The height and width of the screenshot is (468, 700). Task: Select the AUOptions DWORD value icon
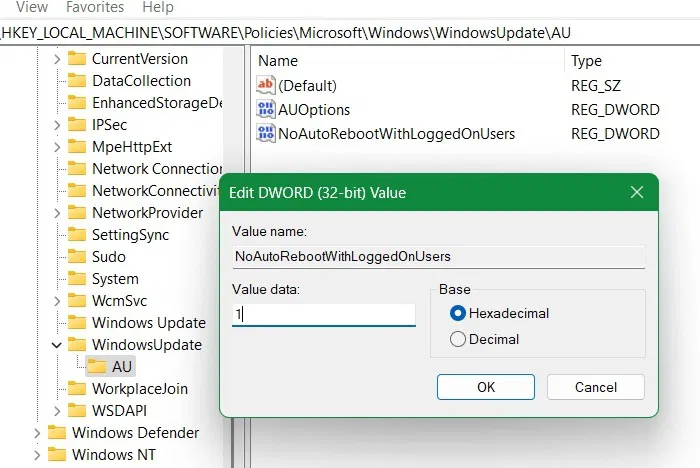tap(266, 109)
